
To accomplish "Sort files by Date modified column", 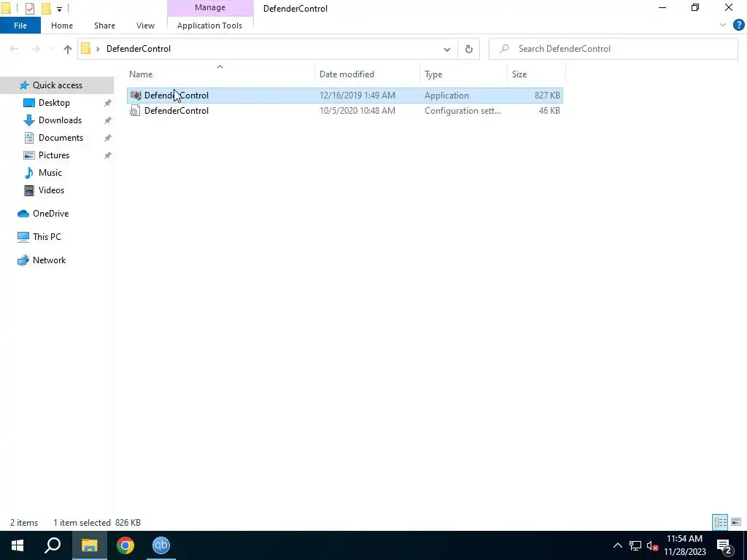I will (367, 74).
